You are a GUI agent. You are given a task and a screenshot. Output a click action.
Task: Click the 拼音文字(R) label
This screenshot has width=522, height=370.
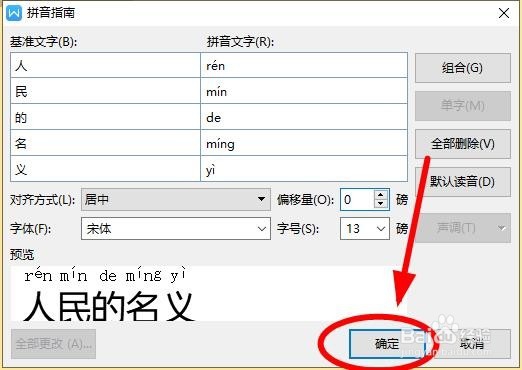click(240, 42)
